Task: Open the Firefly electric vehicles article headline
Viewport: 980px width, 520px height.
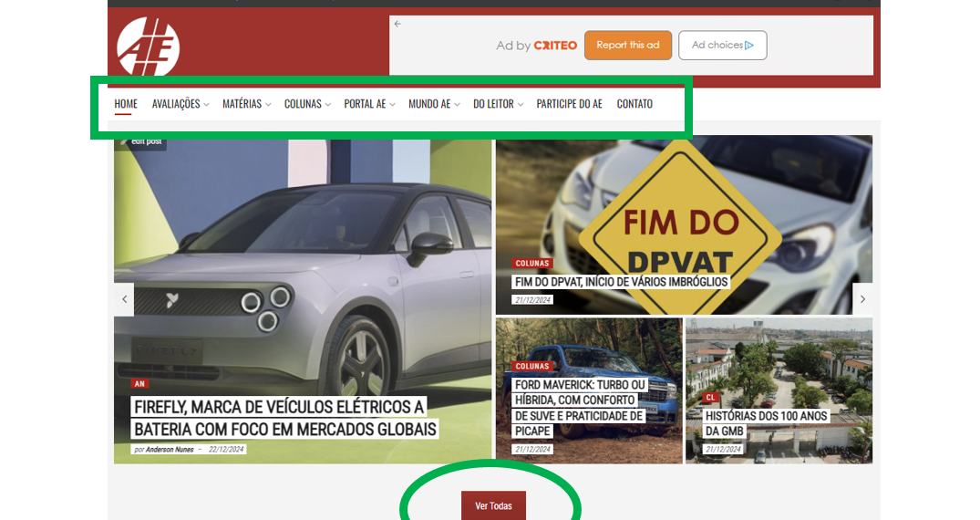Action: tap(284, 418)
